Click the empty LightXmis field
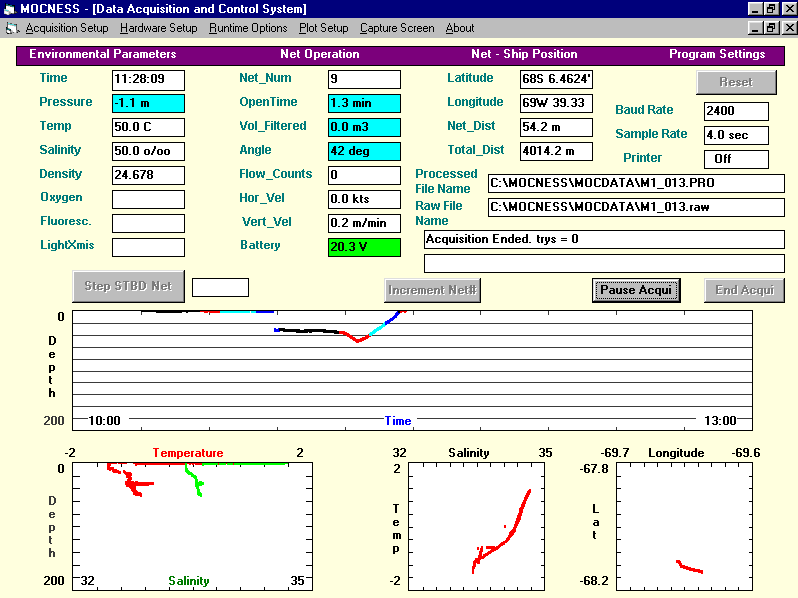 coord(148,247)
